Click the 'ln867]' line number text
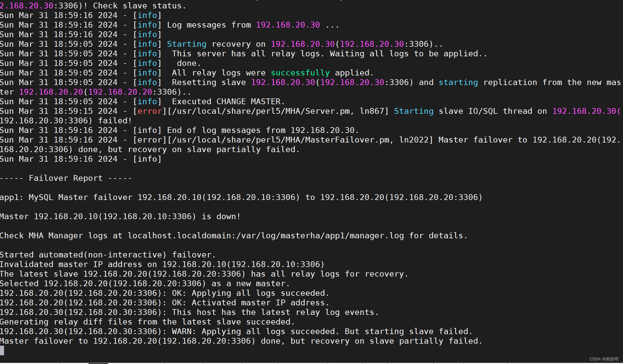Image resolution: width=623 pixels, height=364 pixels. [x=374, y=111]
